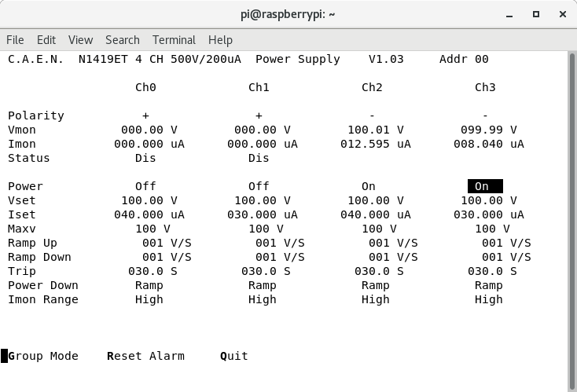577x392 pixels.
Task: Click Ch3 Imon Range High setting
Action: tap(489, 299)
